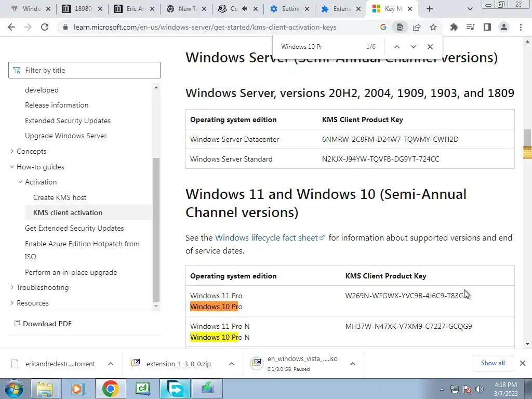This screenshot has height=399, width=532.
Task: Click the find text field
Action: point(319,47)
